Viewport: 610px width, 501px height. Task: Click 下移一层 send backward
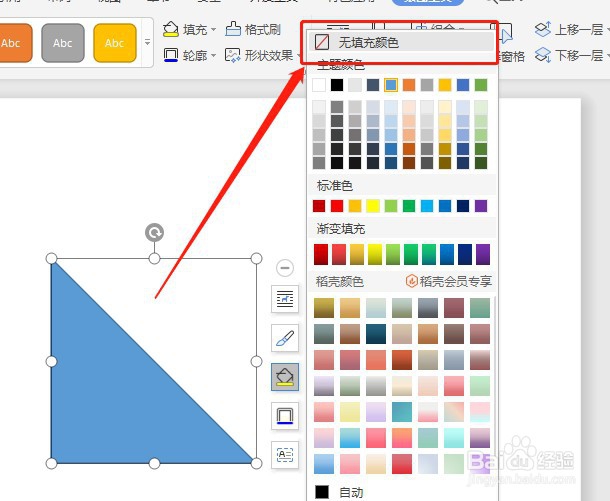pyautogui.click(x=569, y=55)
